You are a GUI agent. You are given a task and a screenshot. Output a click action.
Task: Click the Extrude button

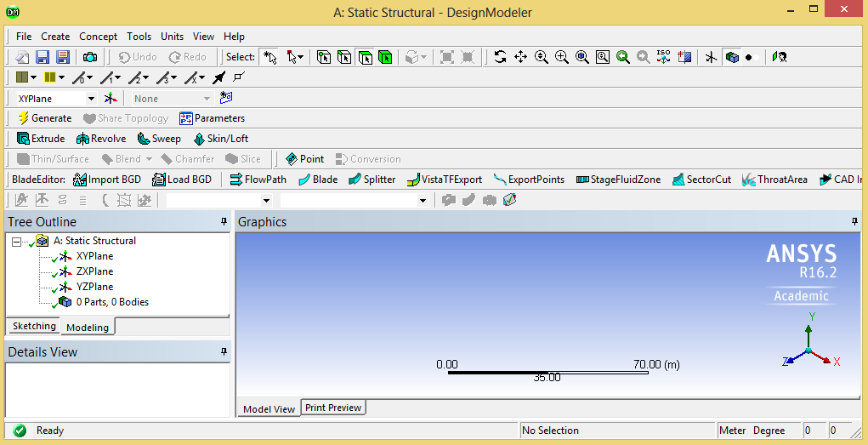41,139
